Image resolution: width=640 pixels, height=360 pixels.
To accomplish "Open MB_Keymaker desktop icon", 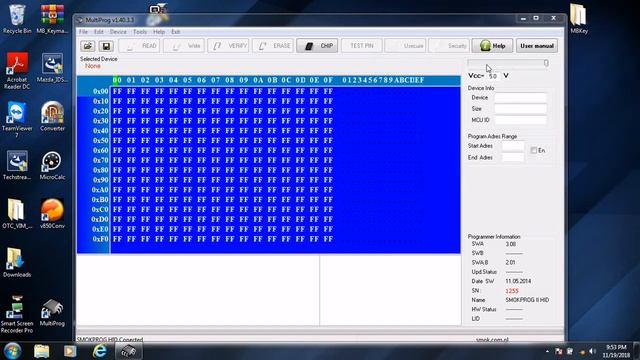I will click(52, 19).
